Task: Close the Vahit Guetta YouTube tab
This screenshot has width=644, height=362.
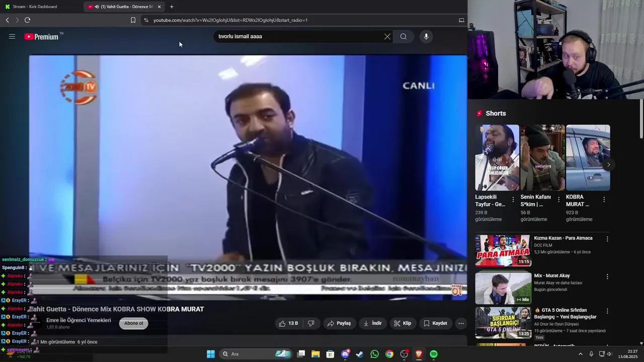Action: pos(159,7)
